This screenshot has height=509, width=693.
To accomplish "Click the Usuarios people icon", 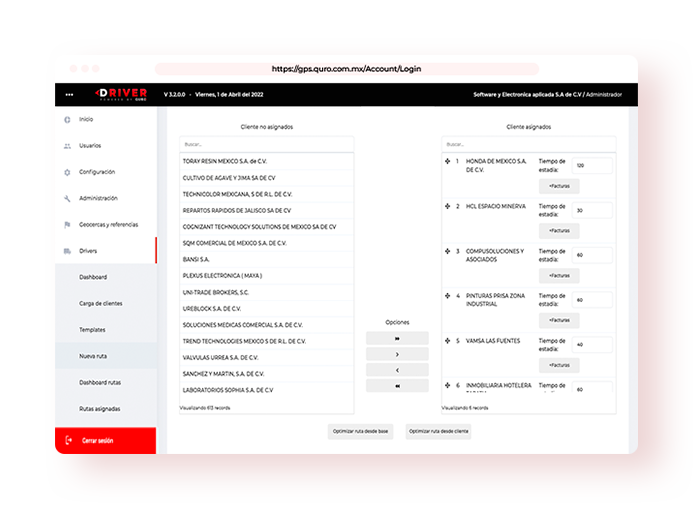I will click(x=67, y=146).
